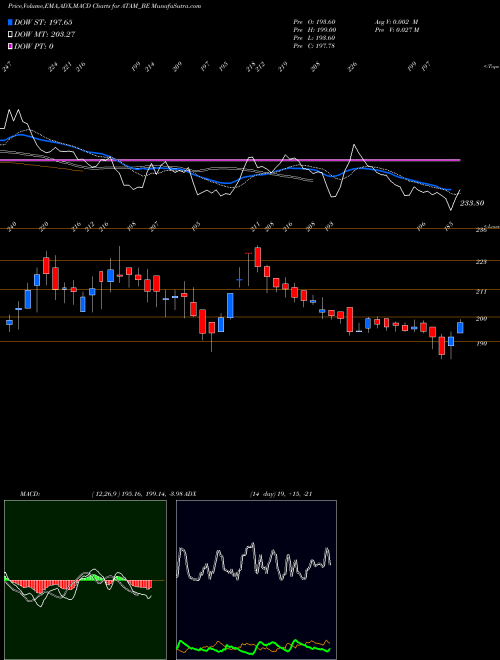Click the white DOW MT legend swatch
Viewport: 500px width, 660px height.
10,34
